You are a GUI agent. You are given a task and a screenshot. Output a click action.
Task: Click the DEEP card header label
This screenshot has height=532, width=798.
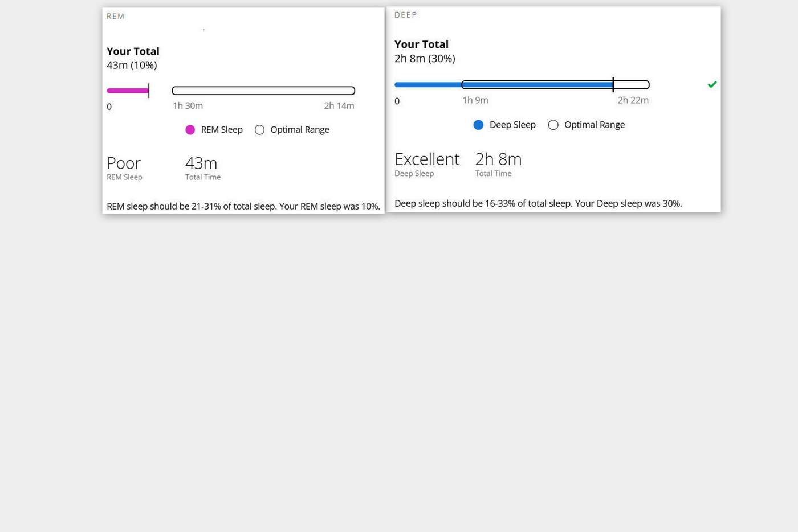[406, 15]
